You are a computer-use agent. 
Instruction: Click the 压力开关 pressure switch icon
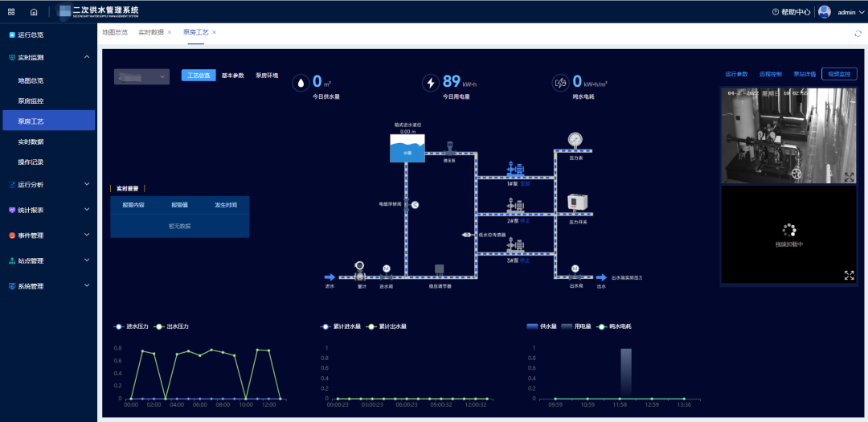tap(577, 203)
